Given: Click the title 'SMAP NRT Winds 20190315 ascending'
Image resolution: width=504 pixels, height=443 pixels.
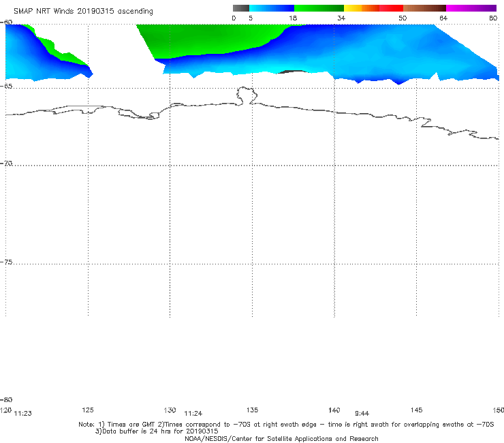Looking at the screenshot, I should (83, 11).
